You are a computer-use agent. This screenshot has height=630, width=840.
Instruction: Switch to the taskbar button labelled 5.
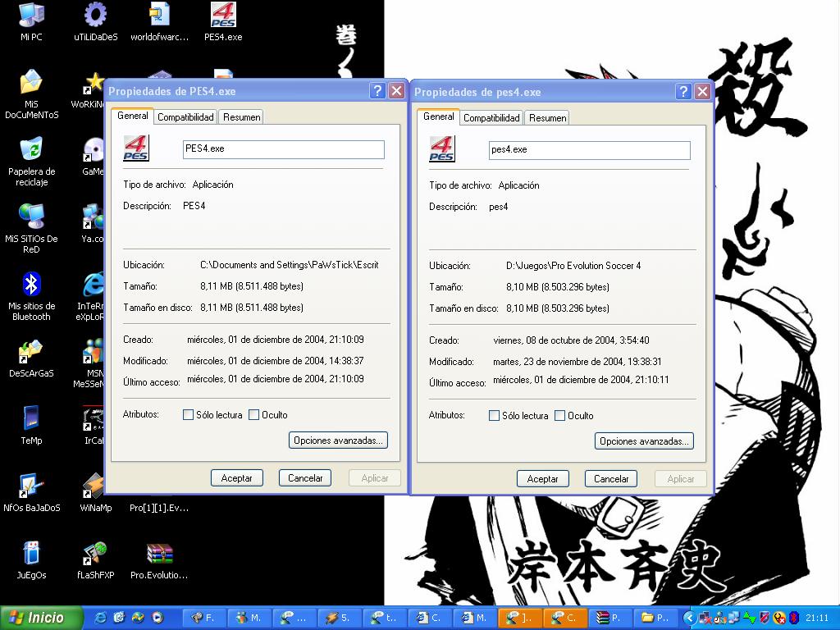[340, 618]
